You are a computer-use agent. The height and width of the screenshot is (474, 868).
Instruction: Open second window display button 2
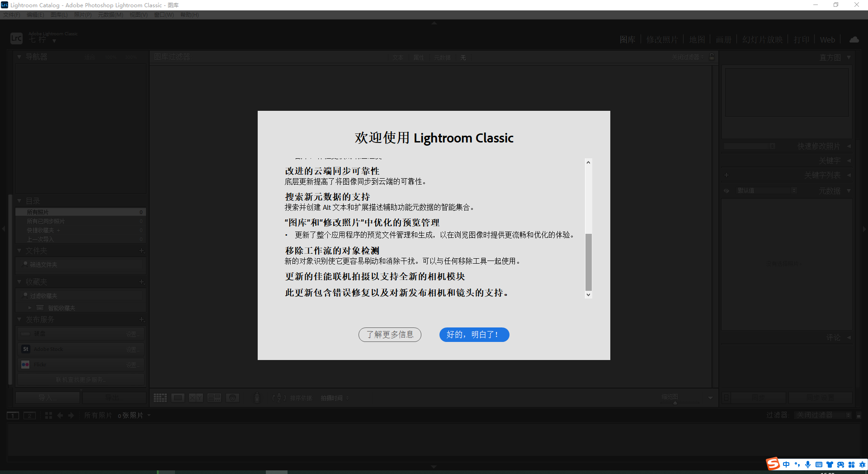29,415
